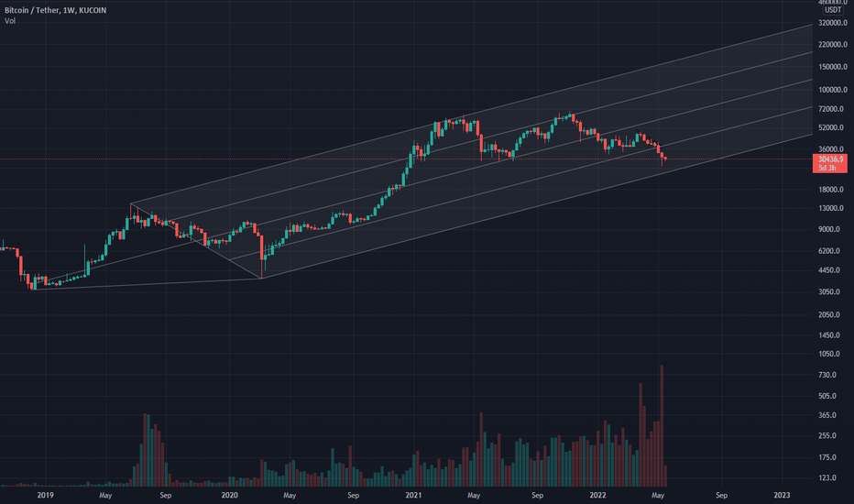Select the 72000.0 price axis label
This screenshot has width=854, height=504.
click(x=831, y=109)
